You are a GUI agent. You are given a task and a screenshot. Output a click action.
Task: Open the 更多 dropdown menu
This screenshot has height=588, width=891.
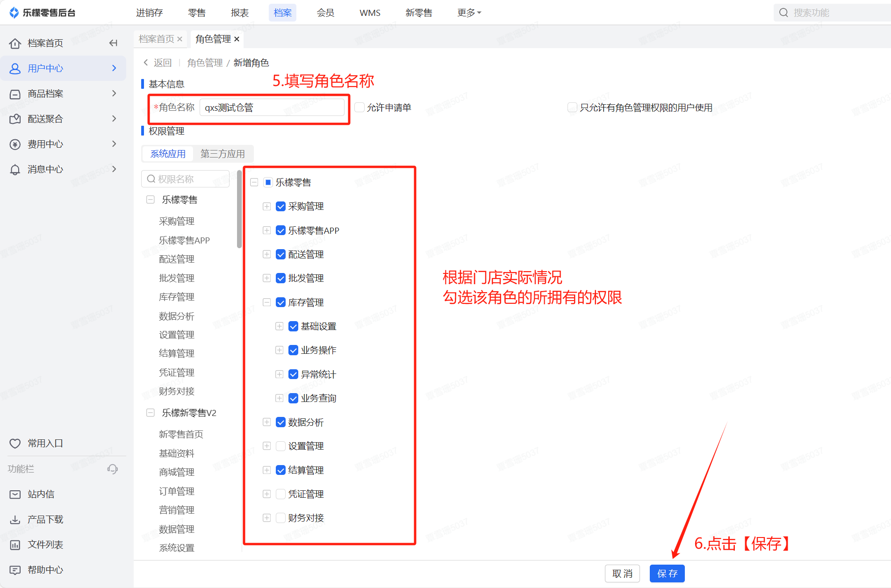469,13
